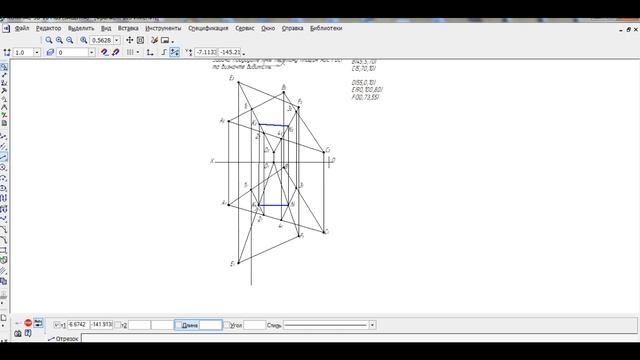640x360 pixels.
Task: Click the remember state camera icon
Action: click(x=18, y=333)
